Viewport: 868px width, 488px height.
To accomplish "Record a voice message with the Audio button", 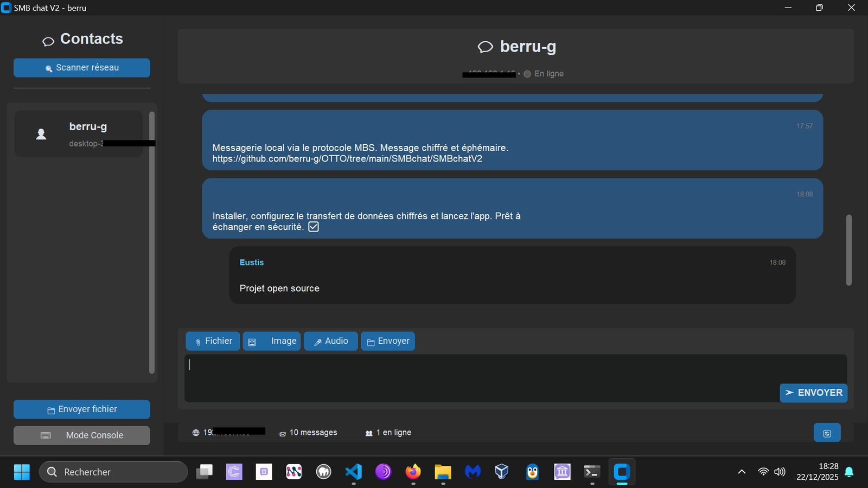I will [331, 341].
